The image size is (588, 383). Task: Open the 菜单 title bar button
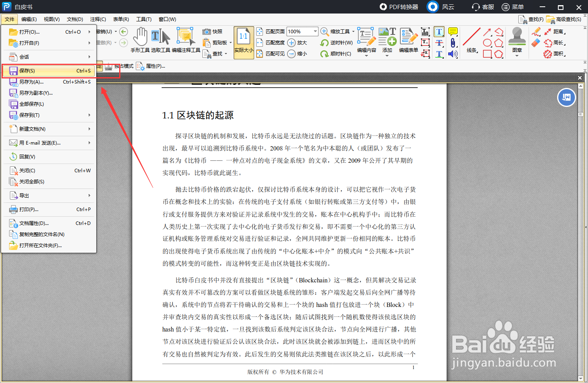point(513,7)
